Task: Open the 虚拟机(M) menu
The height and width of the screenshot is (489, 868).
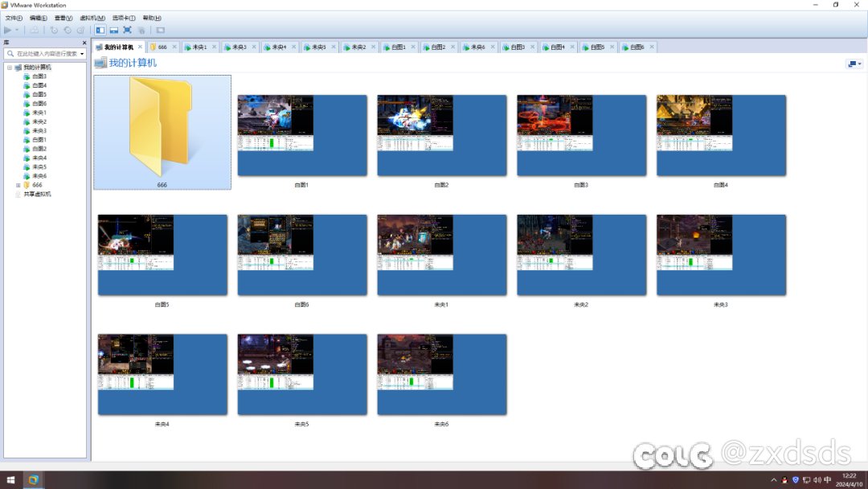Action: click(92, 18)
